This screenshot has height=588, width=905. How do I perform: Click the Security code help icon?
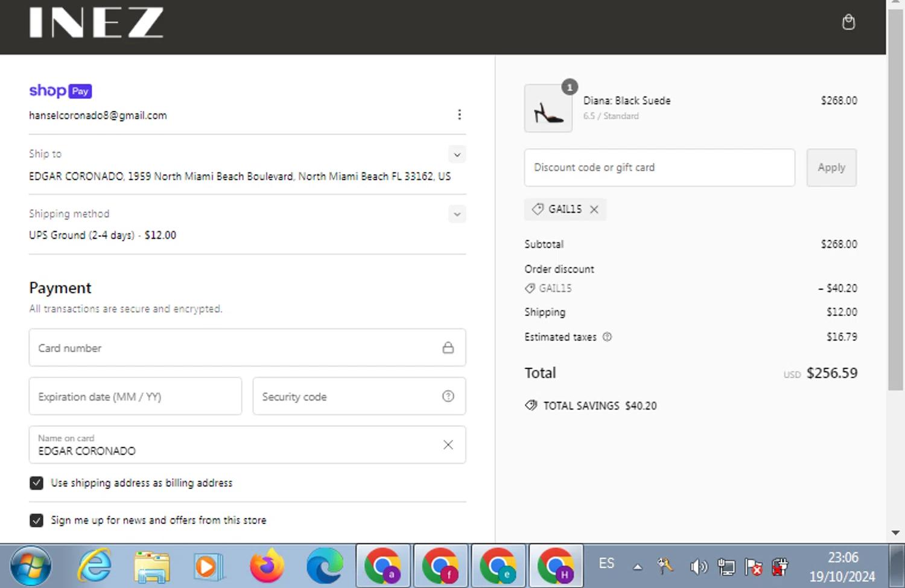pyautogui.click(x=448, y=396)
